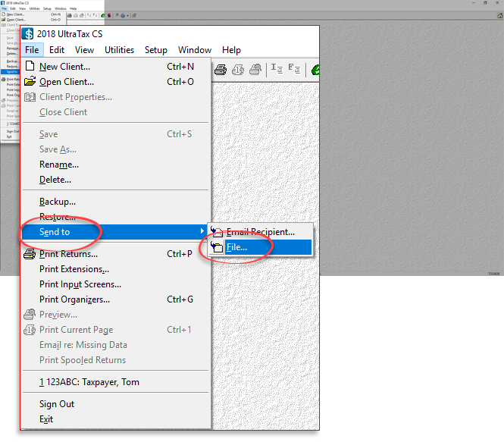Open Help menu in small background window
This screenshot has height=442, width=504.
[x=74, y=8]
